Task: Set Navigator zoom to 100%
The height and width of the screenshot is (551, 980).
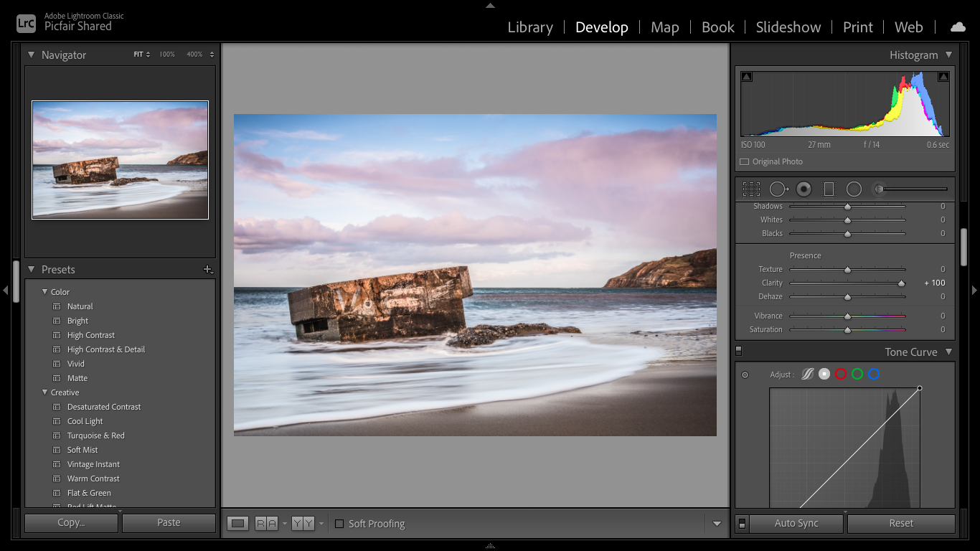Action: (x=167, y=55)
